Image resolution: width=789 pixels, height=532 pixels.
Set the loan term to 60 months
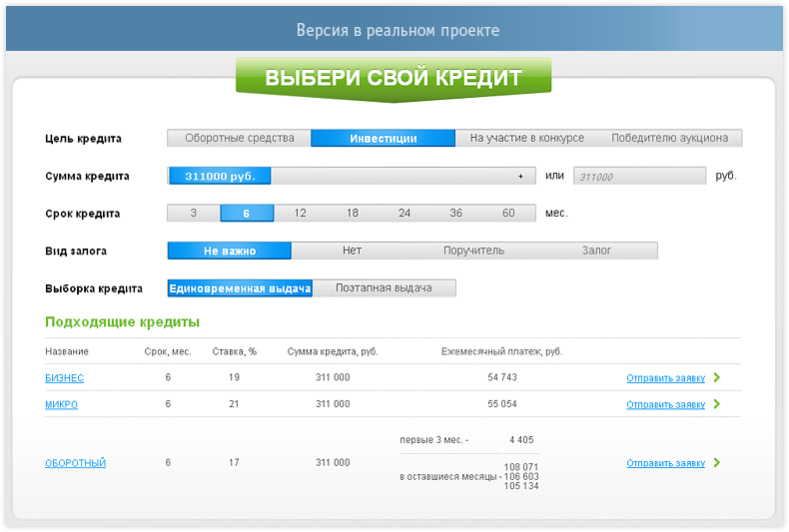[x=508, y=214]
